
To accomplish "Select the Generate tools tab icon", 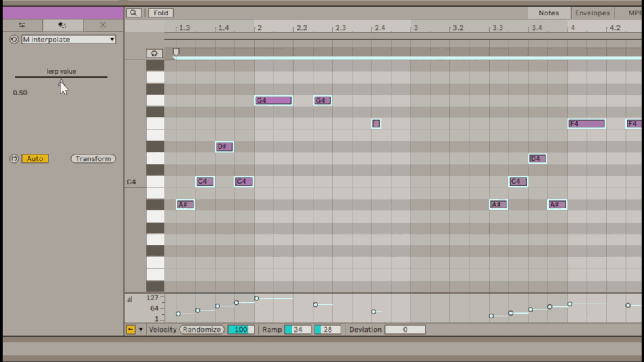I will tap(103, 25).
